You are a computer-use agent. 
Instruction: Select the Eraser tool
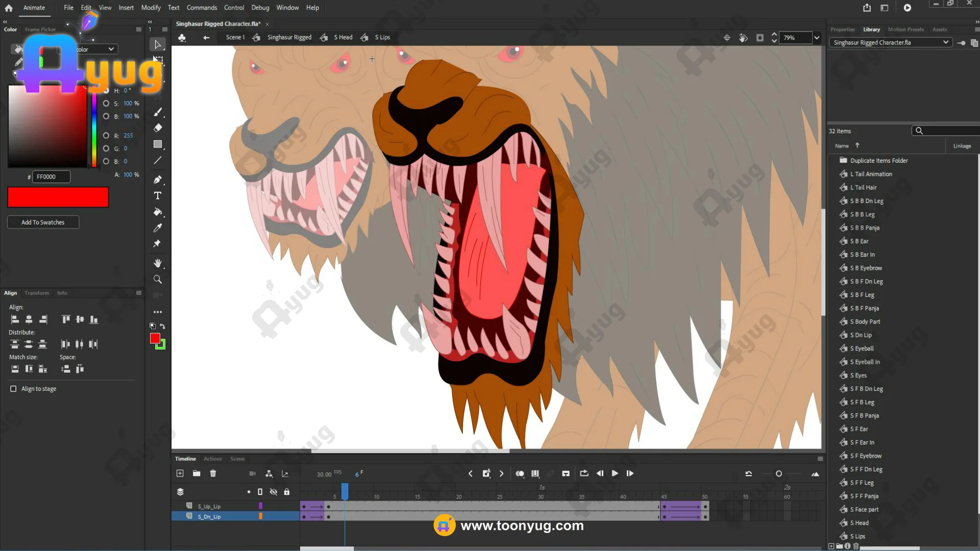(x=158, y=128)
